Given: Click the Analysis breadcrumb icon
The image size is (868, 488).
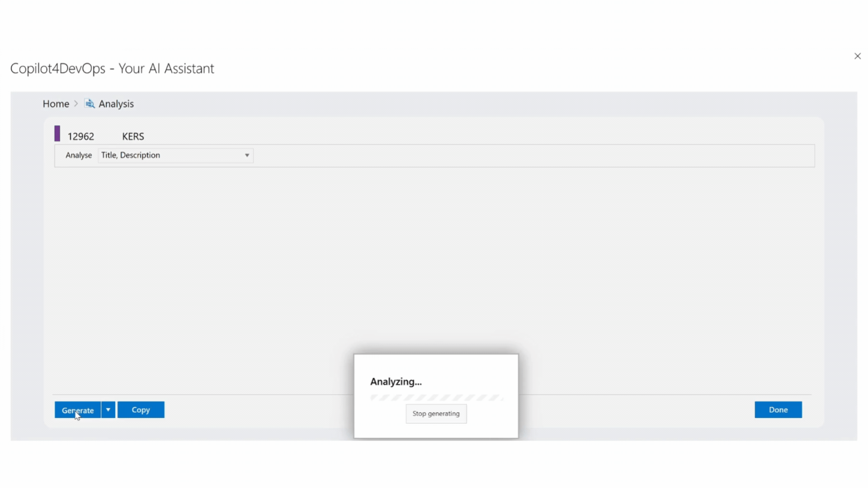Looking at the screenshot, I should click(90, 104).
